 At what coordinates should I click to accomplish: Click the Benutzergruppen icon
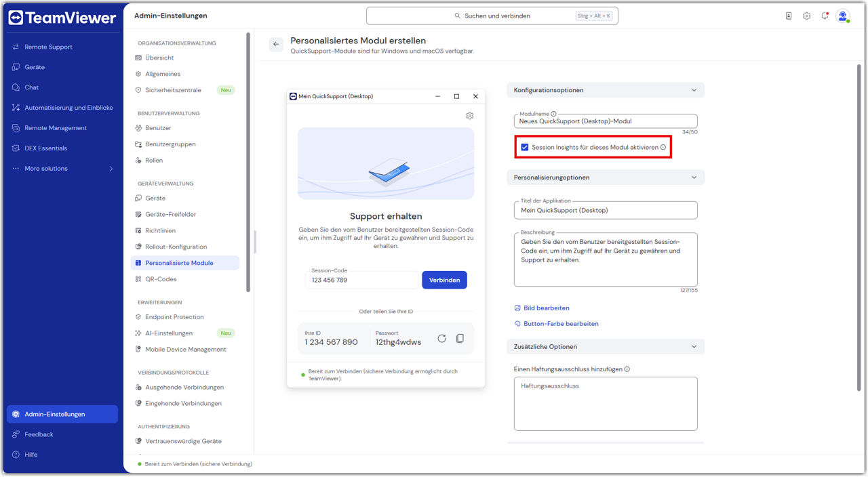(x=138, y=144)
